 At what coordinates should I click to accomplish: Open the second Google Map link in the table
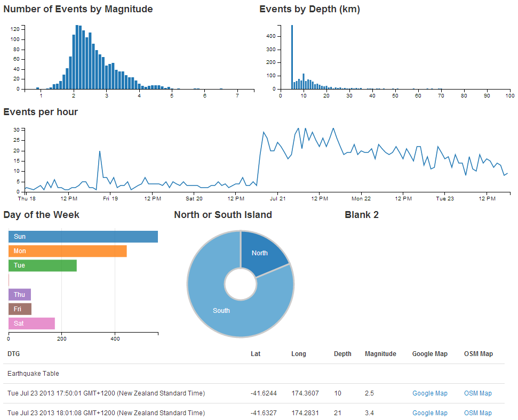coord(429,413)
